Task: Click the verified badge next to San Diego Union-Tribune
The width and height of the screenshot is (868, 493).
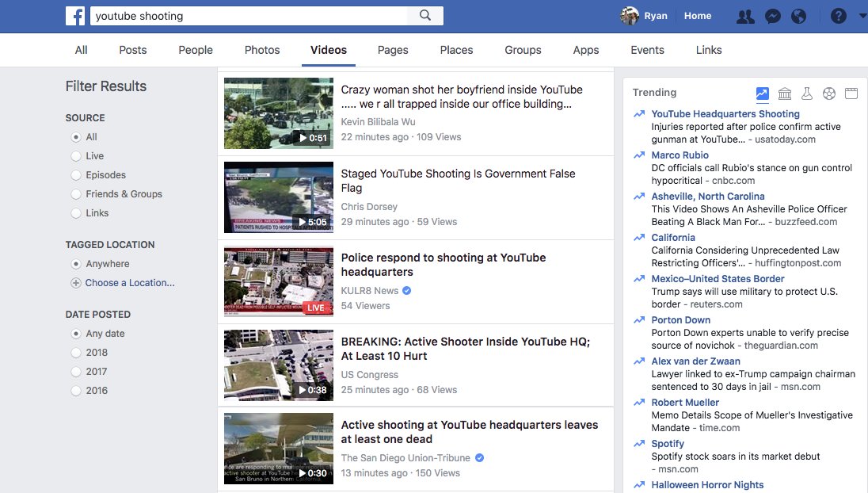Action: (479, 457)
